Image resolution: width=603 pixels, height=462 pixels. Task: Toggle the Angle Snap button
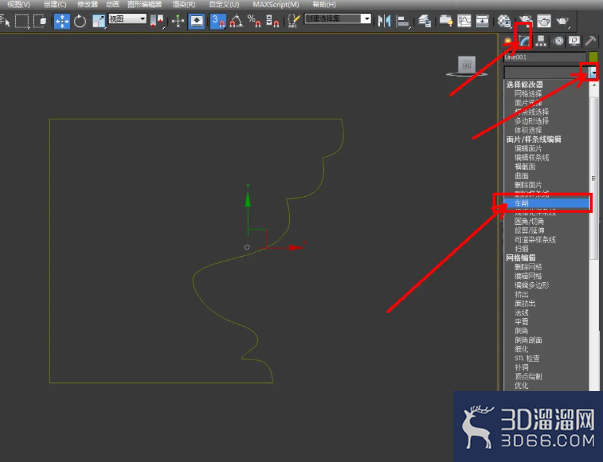[236, 21]
